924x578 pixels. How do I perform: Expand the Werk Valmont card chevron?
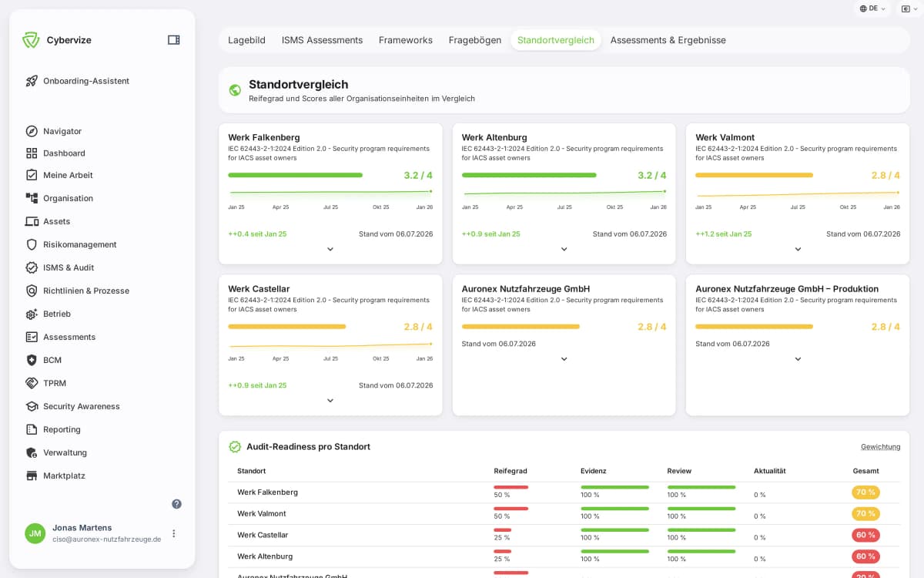click(x=798, y=249)
